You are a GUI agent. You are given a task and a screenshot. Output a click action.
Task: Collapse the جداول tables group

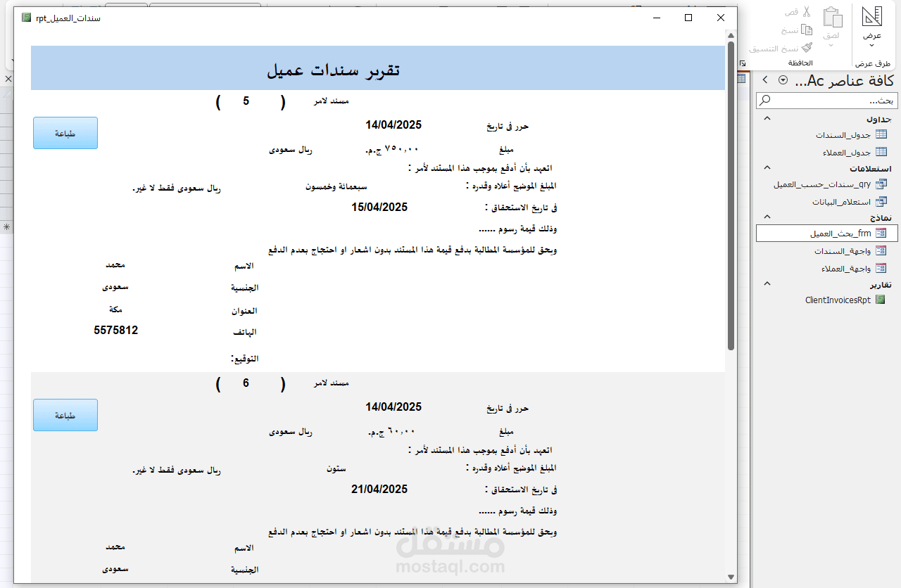point(767,119)
